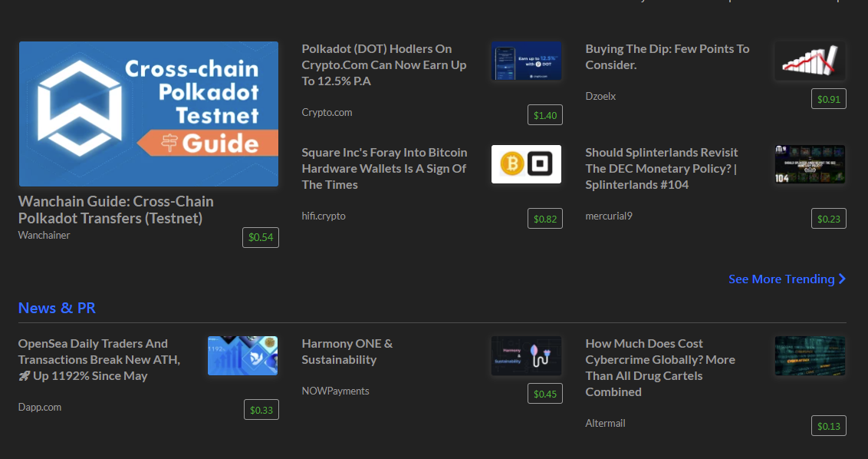868x459 pixels.
Task: Open 'Square Inc's Foray Into Bitcoin Hardware Wallets' article
Action: (x=384, y=169)
